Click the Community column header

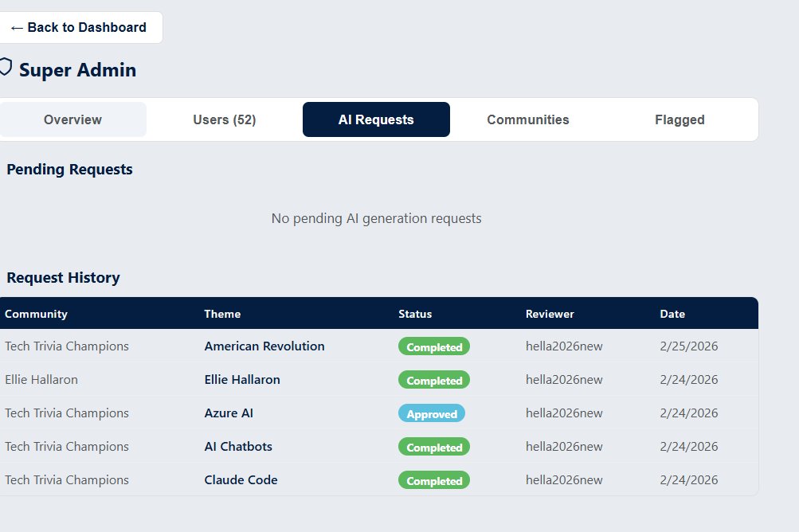[36, 314]
